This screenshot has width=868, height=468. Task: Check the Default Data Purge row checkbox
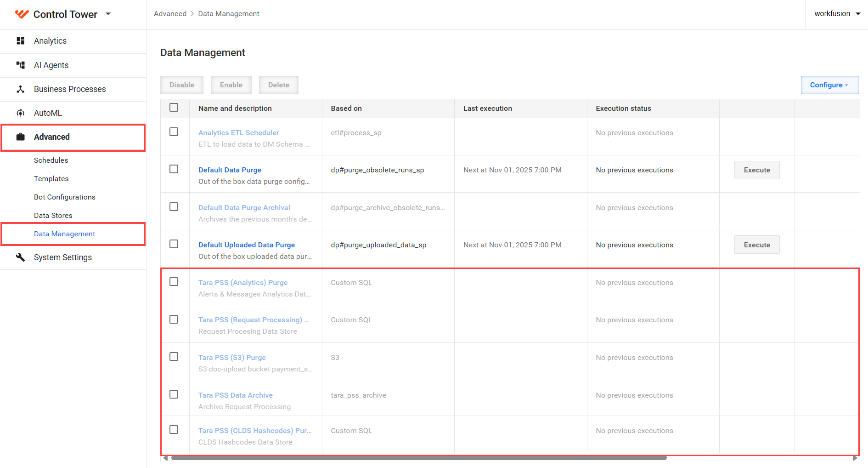pos(174,169)
